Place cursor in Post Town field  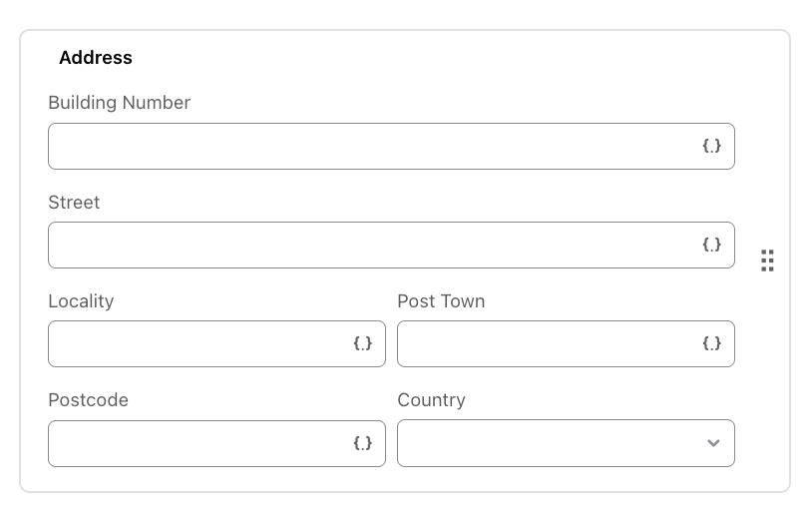pyautogui.click(x=566, y=344)
